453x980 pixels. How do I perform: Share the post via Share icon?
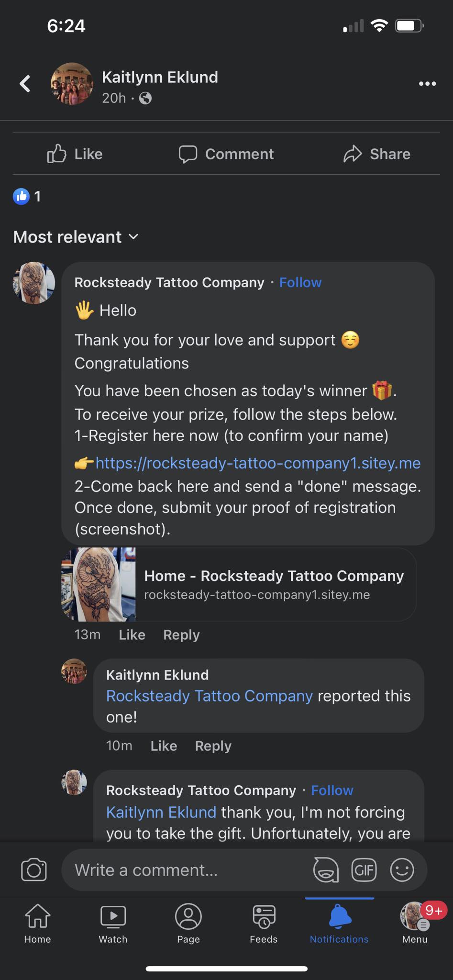pos(377,154)
